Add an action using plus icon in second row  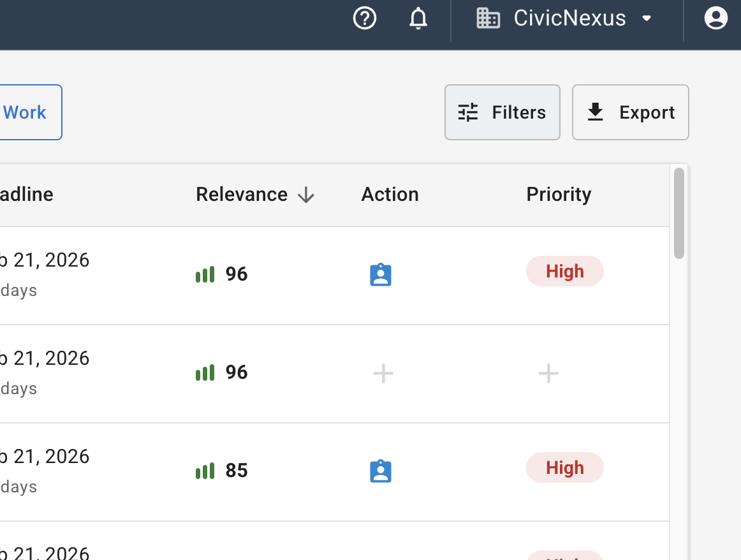point(383,373)
